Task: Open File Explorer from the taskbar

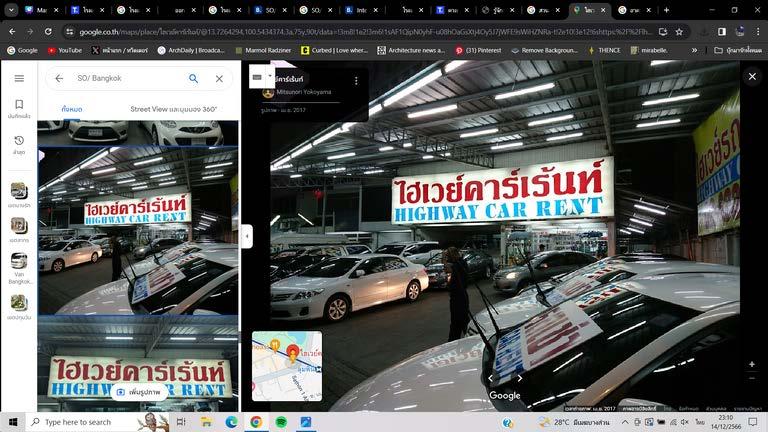Action: click(206, 422)
